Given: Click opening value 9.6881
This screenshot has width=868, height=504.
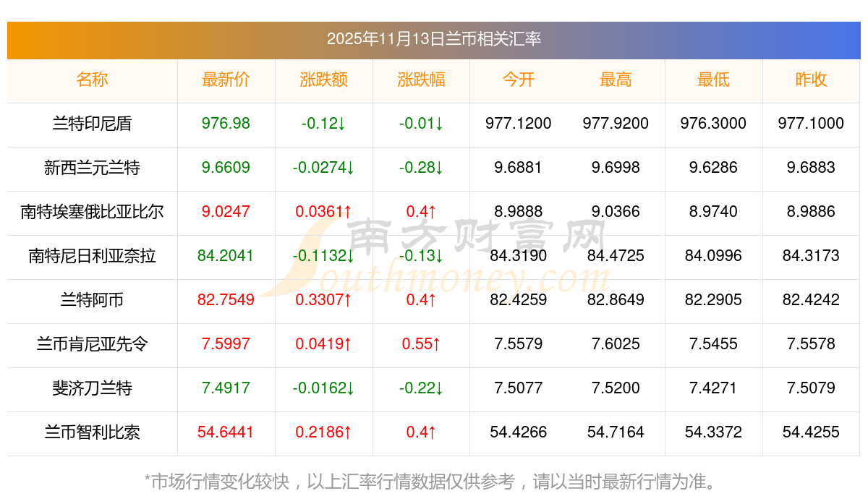Looking at the screenshot, I should (x=519, y=168).
